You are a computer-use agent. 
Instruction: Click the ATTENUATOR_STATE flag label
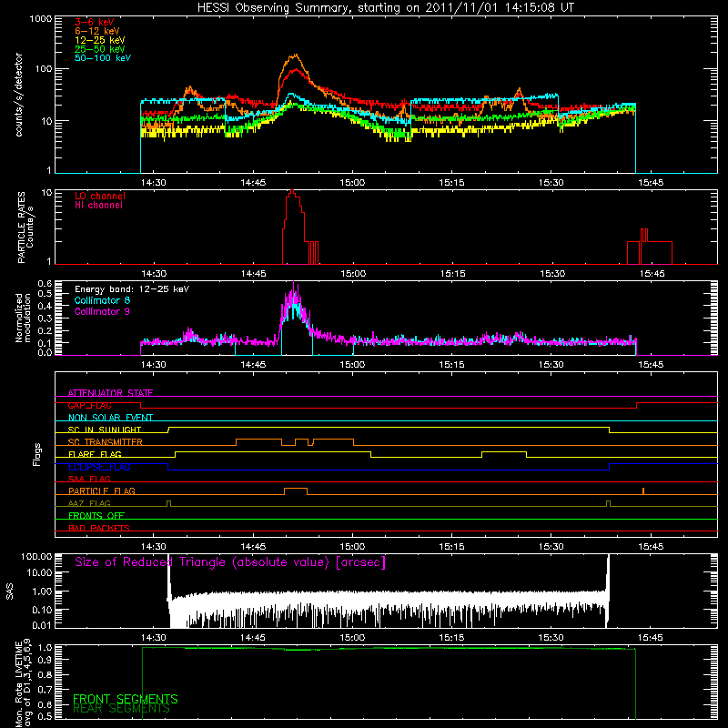110,393
